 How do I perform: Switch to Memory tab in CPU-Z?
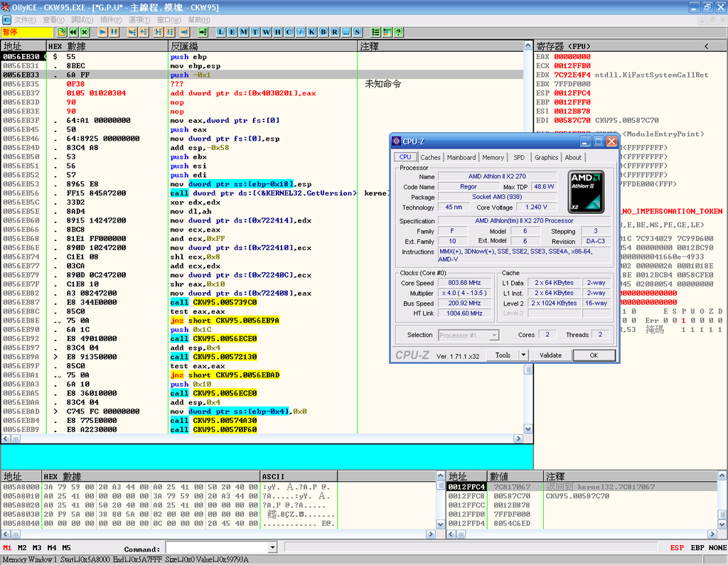(x=493, y=157)
